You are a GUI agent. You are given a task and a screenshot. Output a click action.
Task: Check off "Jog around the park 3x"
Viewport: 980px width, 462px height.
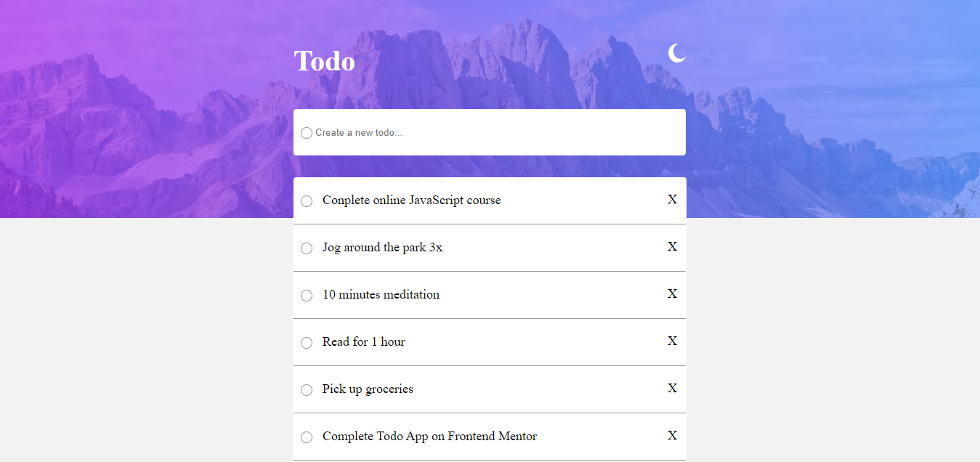tap(307, 248)
